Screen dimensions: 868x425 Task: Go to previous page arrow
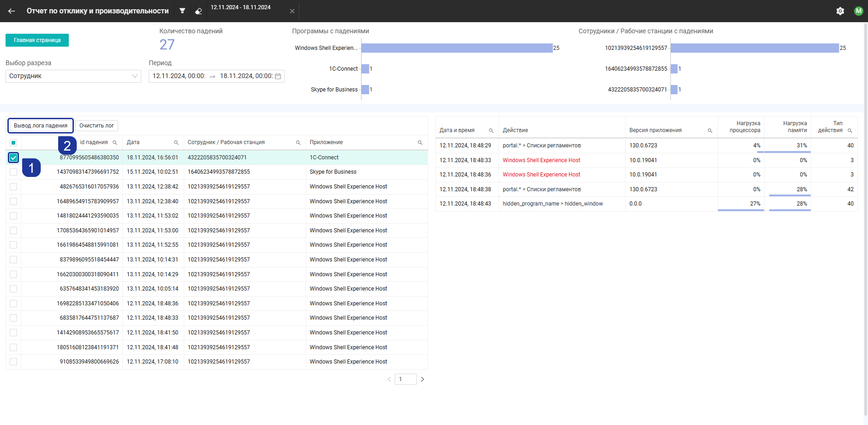click(x=389, y=379)
